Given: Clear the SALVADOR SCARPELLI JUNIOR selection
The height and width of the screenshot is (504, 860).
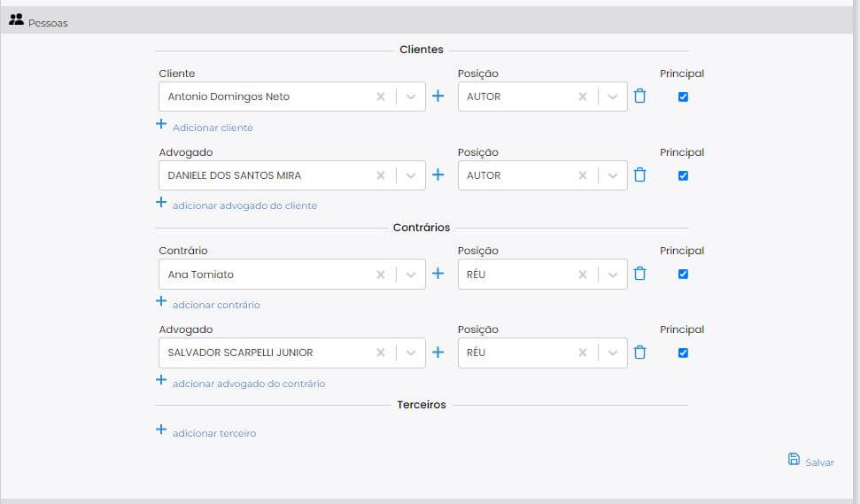Looking at the screenshot, I should [x=381, y=353].
